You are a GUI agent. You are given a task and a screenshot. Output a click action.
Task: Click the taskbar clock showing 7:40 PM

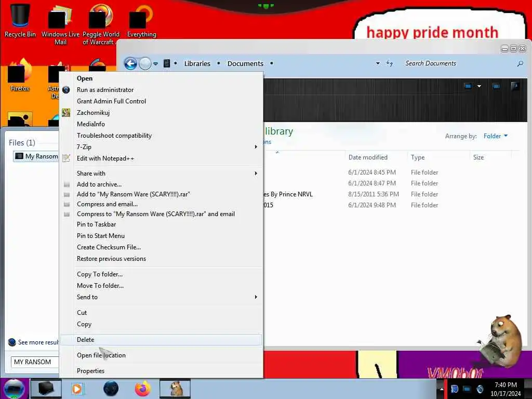(506, 389)
